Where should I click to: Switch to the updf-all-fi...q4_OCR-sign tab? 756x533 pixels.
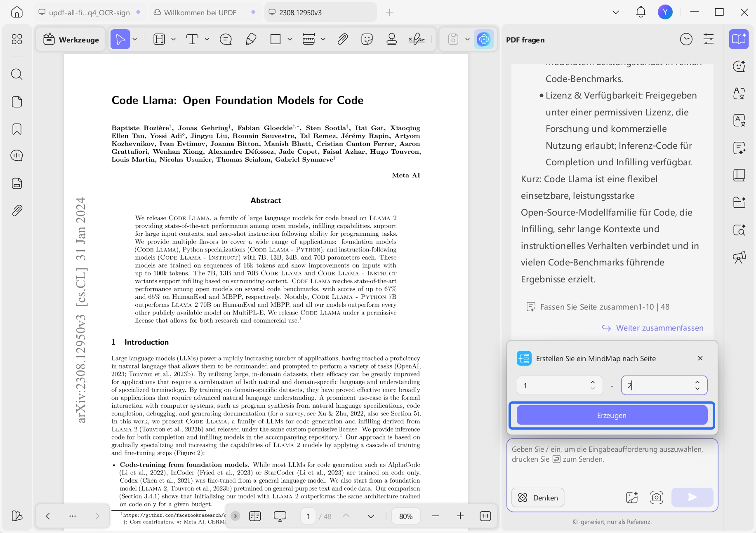89,12
